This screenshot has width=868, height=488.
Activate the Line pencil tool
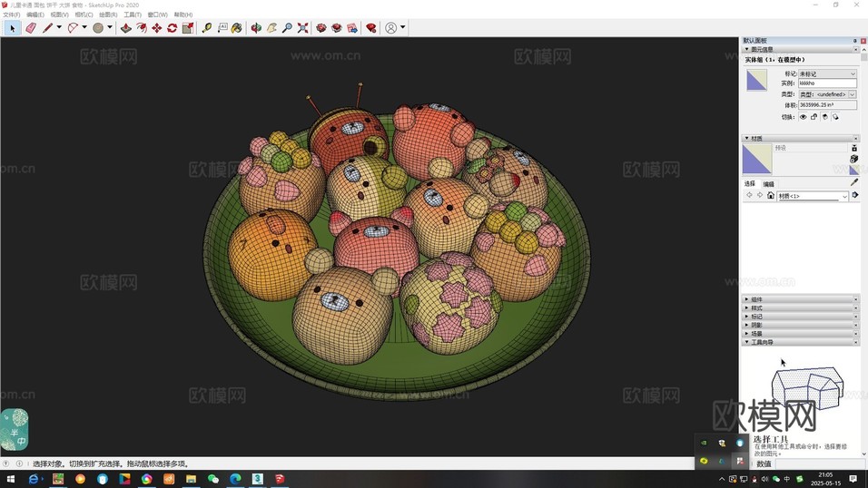pyautogui.click(x=47, y=27)
